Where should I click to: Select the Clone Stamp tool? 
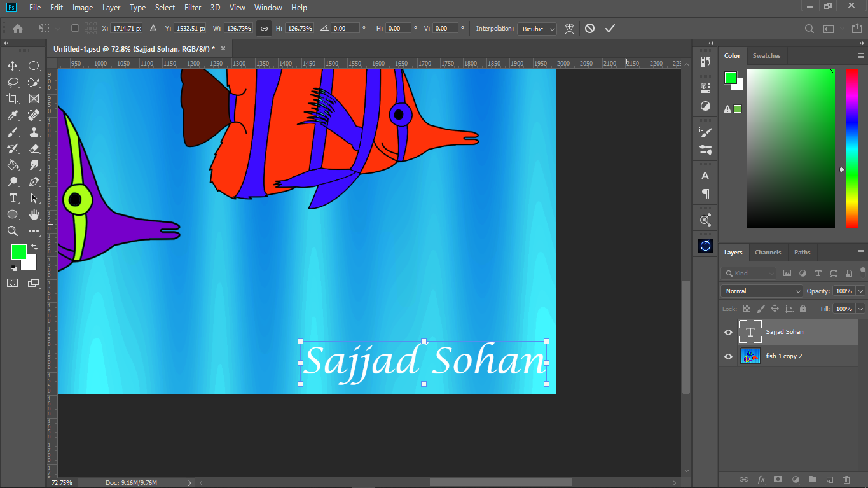[x=34, y=132]
